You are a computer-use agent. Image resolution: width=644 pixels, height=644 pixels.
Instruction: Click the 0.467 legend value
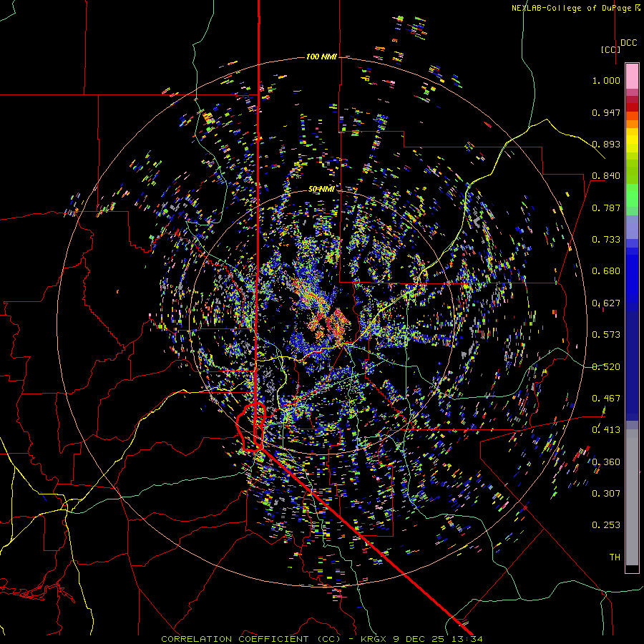tap(606, 399)
